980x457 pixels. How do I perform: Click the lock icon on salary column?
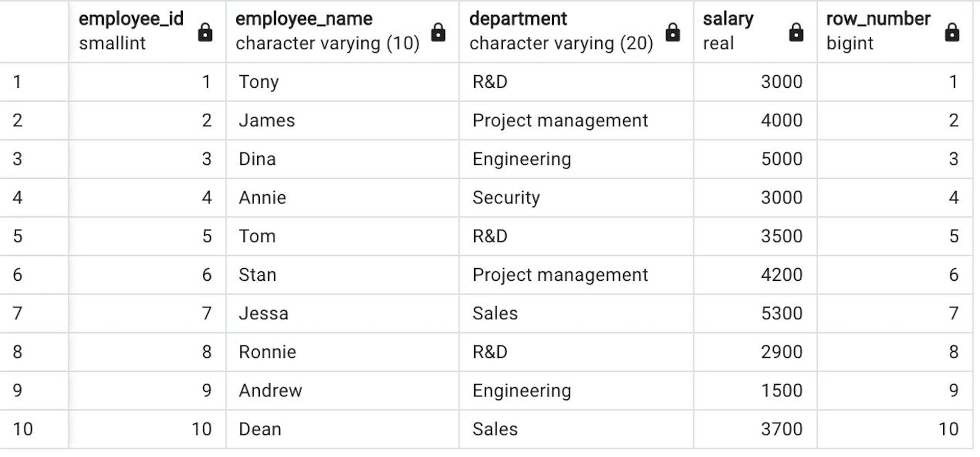point(797,32)
